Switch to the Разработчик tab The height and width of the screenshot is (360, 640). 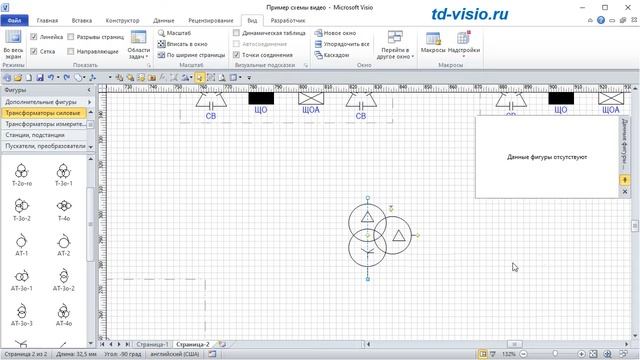point(288,20)
